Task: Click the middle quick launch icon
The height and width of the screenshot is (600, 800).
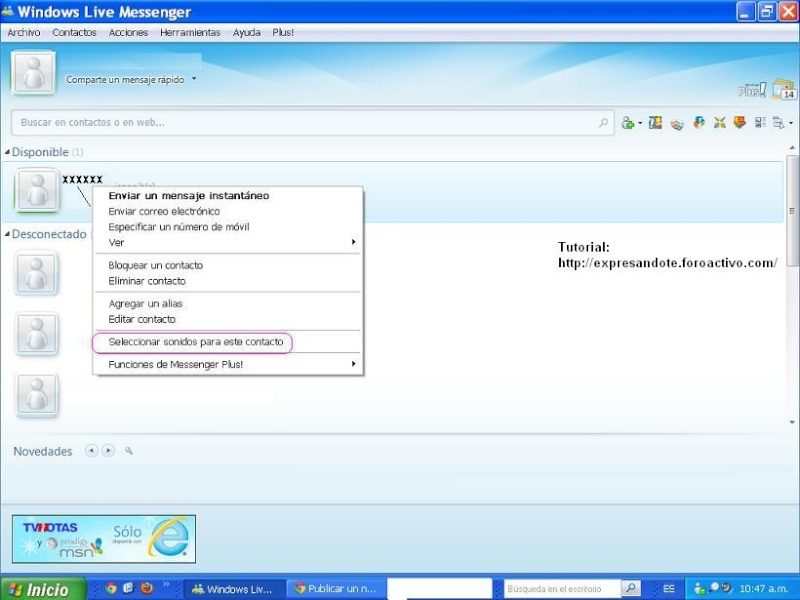Action: click(x=128, y=588)
